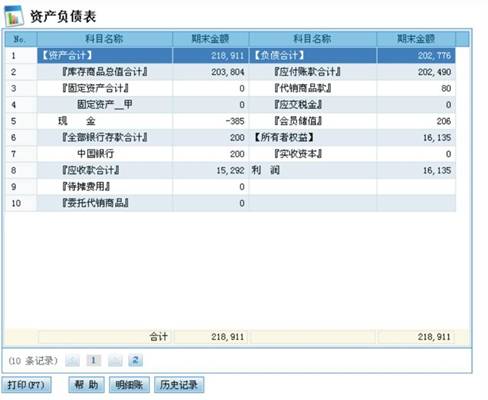Select the 【资产合计】 row cell

[x=105, y=55]
